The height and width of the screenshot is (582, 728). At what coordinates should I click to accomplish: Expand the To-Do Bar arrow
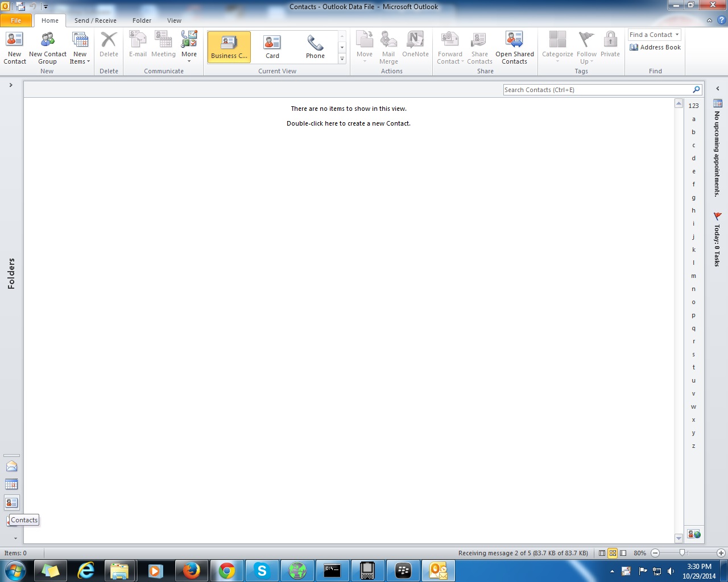(x=717, y=89)
